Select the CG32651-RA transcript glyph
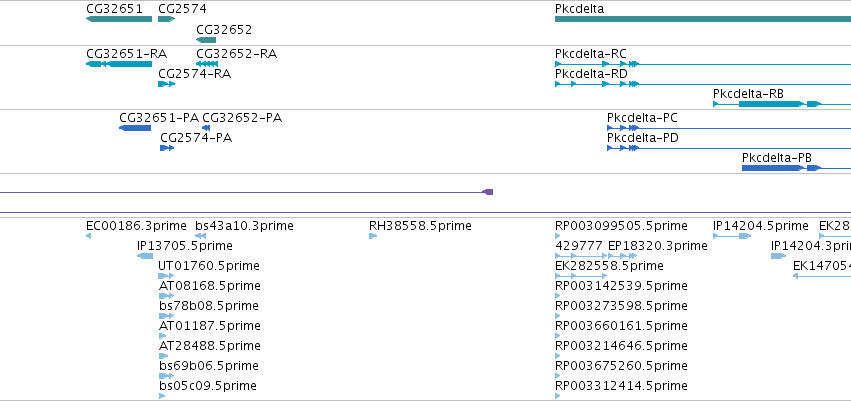 click(x=119, y=64)
